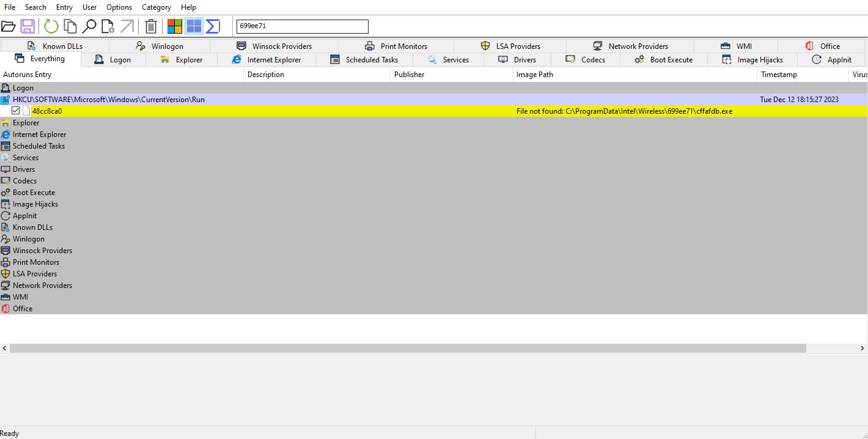
Task: Switch to the Boot Execute tab
Action: (x=664, y=59)
